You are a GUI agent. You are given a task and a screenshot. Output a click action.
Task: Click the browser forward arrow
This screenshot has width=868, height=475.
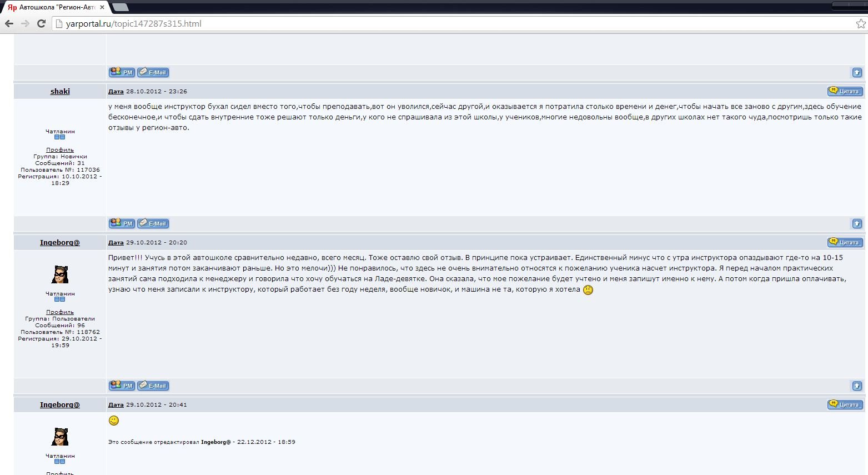[x=25, y=23]
